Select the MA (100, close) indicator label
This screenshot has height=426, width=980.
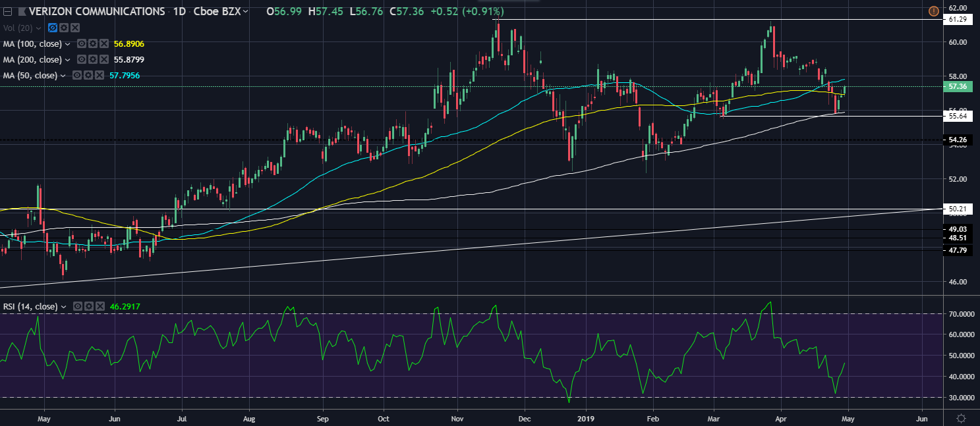click(32, 43)
